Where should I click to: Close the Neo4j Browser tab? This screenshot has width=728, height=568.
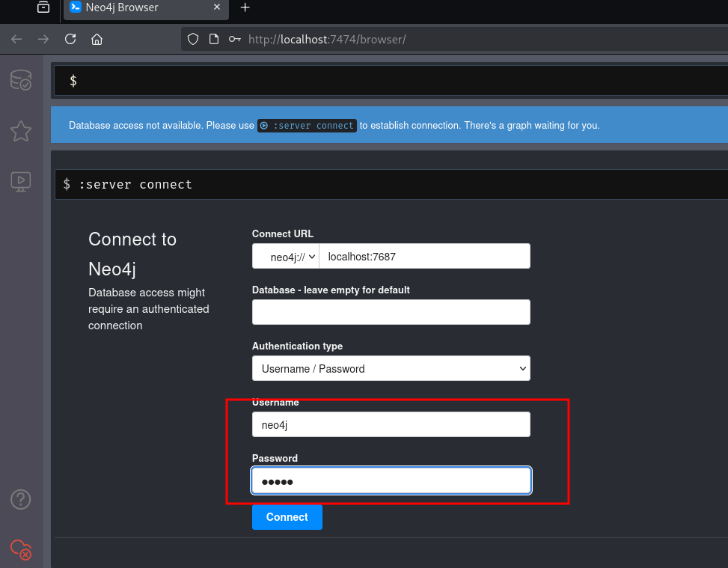point(217,7)
